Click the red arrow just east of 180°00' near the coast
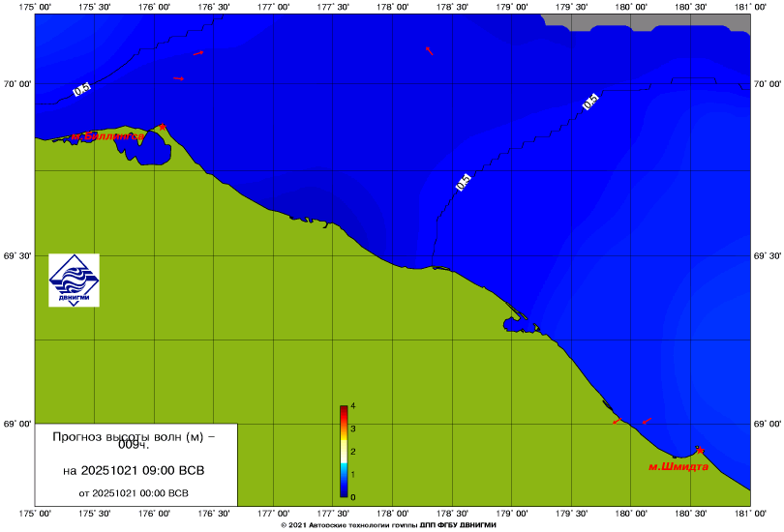The height and width of the screenshot is (532, 784). click(647, 421)
